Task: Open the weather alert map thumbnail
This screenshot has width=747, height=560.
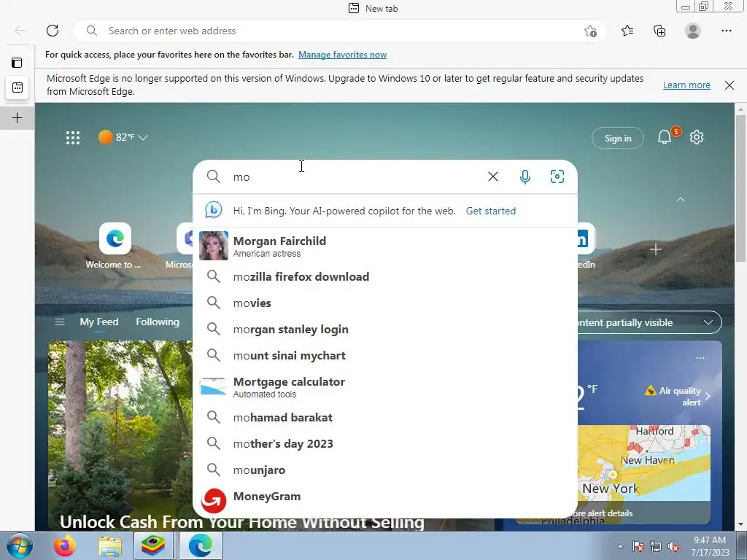Action: (643, 474)
